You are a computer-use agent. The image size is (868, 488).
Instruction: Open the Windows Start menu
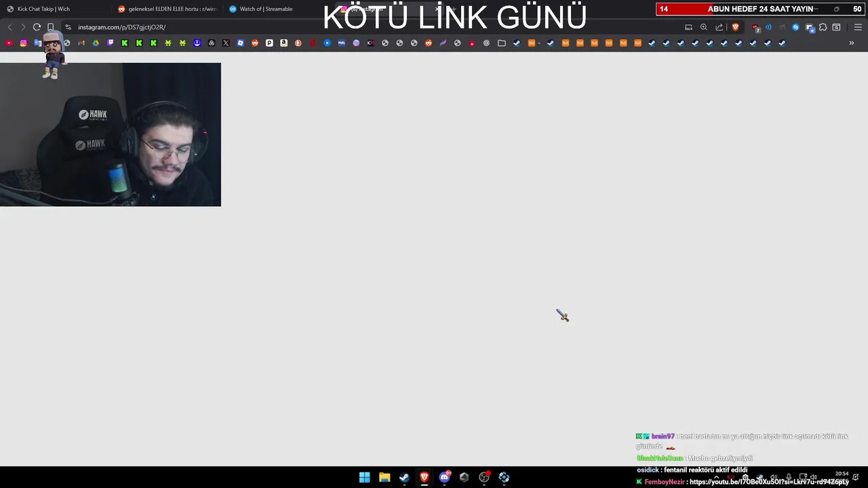(364, 477)
